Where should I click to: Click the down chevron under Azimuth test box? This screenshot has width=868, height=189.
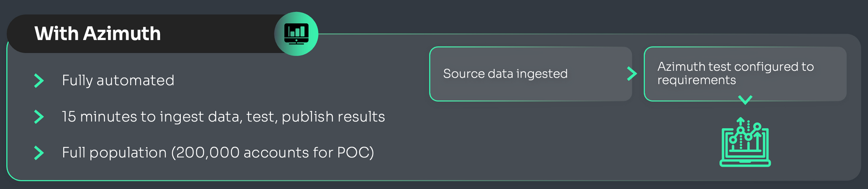pyautogui.click(x=745, y=100)
